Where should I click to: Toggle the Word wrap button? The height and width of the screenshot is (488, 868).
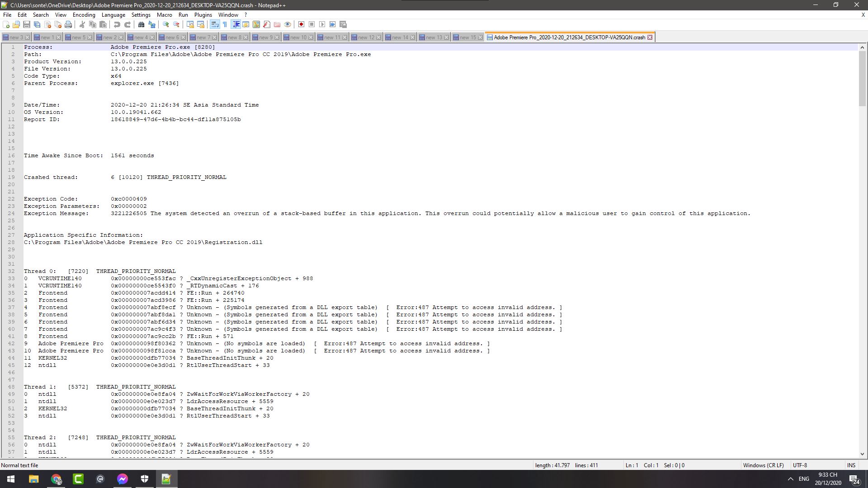(215, 24)
